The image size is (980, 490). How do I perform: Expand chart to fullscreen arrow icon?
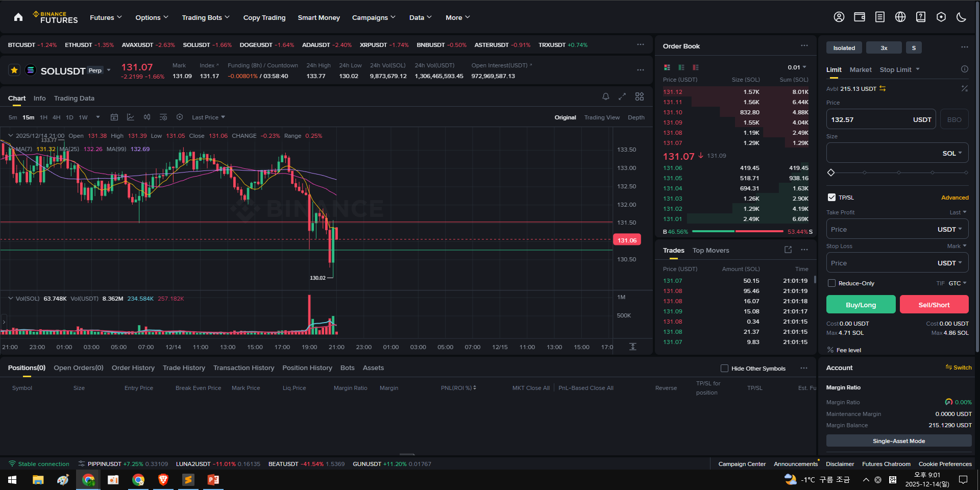tap(622, 96)
